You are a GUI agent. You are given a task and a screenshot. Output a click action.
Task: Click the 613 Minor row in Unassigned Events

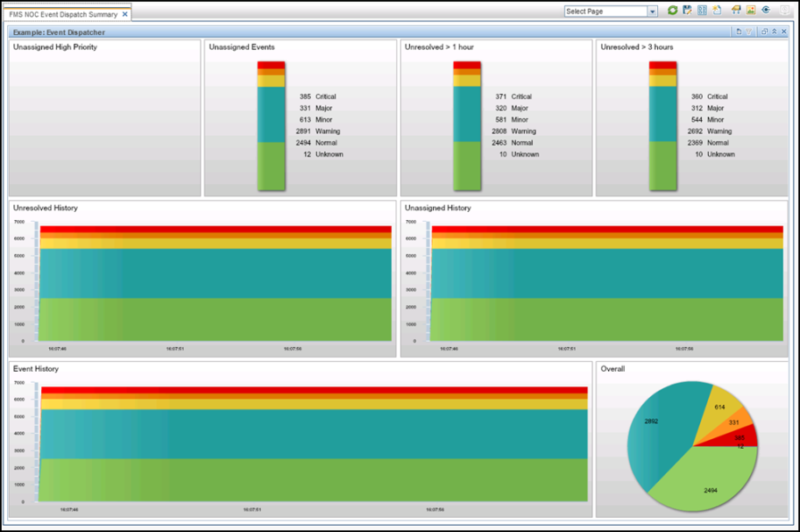click(315, 119)
